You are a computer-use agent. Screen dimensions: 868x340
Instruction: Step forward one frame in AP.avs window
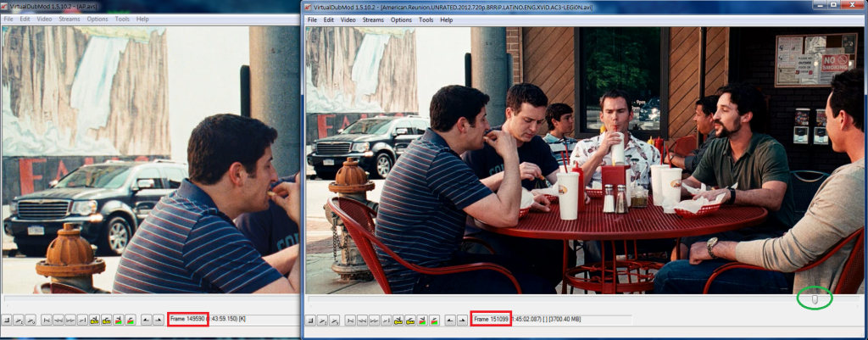pyautogui.click(x=70, y=320)
